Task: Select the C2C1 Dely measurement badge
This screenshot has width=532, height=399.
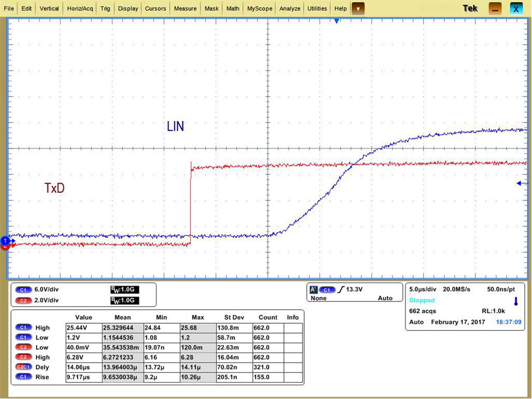Action: 23,367
